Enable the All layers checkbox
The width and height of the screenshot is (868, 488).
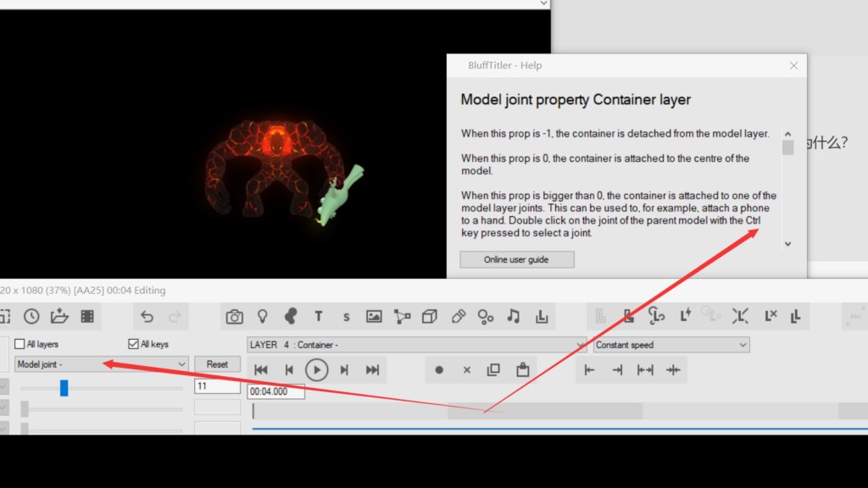[19, 344]
